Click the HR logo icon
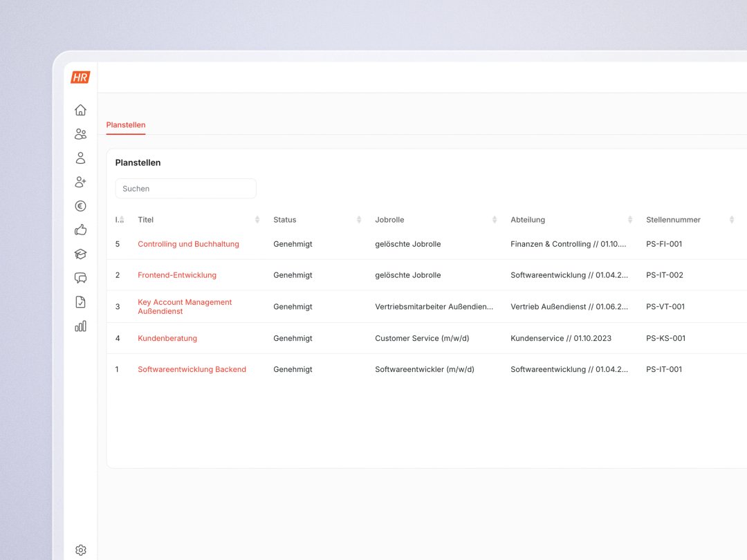747x560 pixels. point(80,77)
